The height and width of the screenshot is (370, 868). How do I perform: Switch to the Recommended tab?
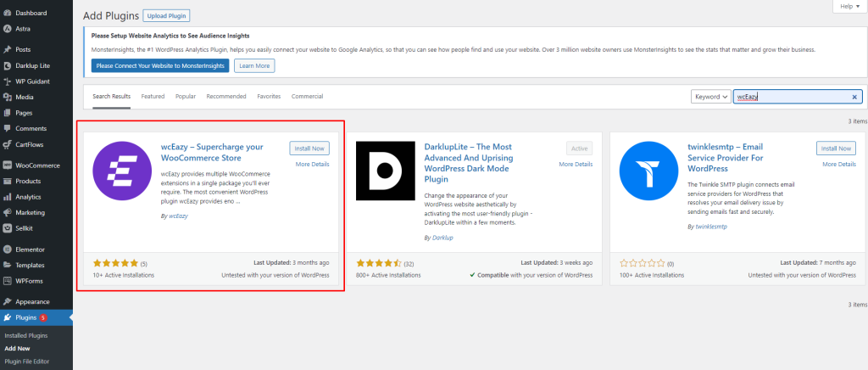[226, 97]
